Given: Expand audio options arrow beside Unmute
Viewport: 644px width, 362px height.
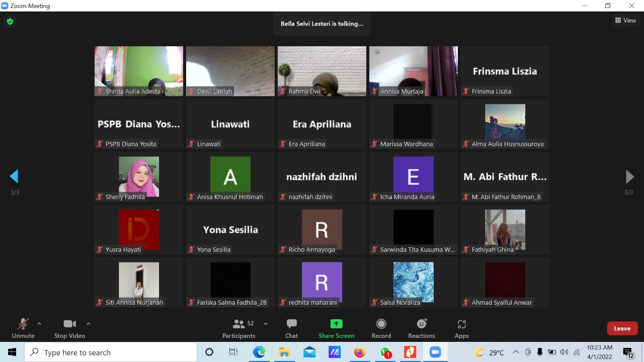Looking at the screenshot, I should [39, 324].
